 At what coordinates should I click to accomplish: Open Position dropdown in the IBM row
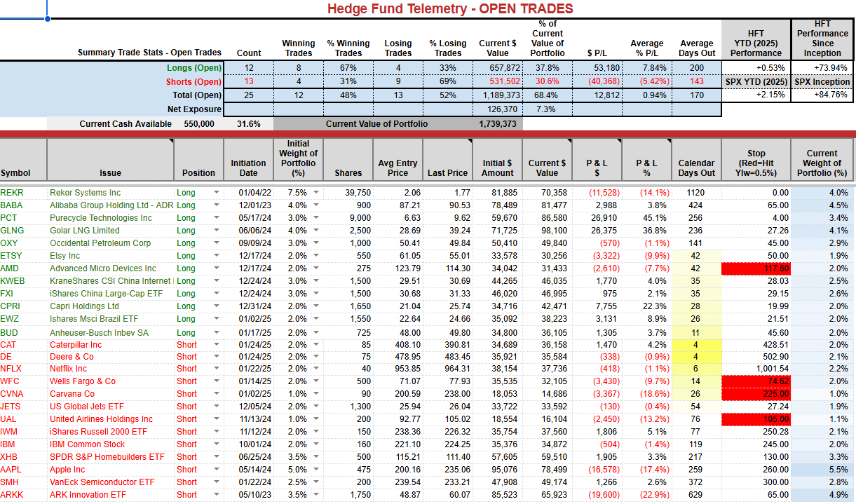217,444
